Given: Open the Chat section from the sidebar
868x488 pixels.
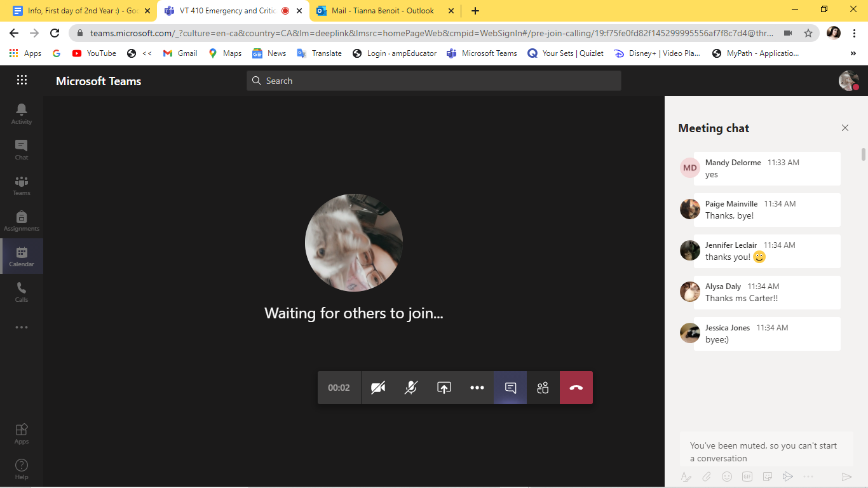Looking at the screenshot, I should (x=21, y=149).
